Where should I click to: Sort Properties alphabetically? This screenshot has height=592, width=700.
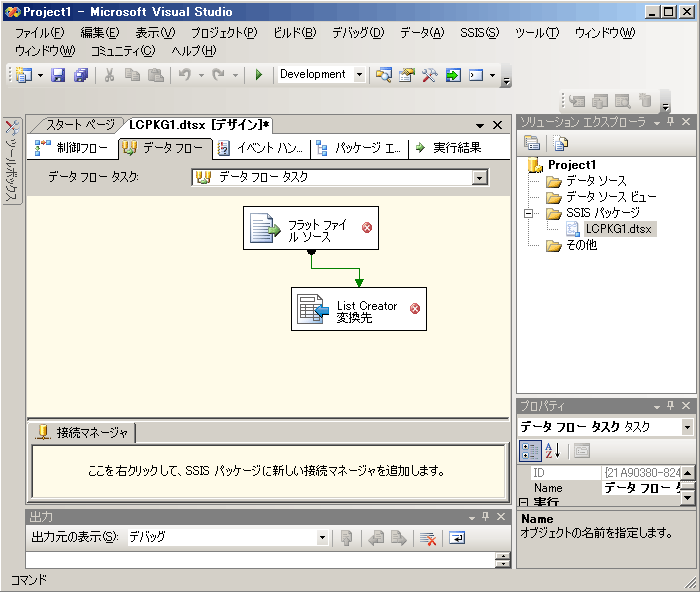tap(552, 451)
